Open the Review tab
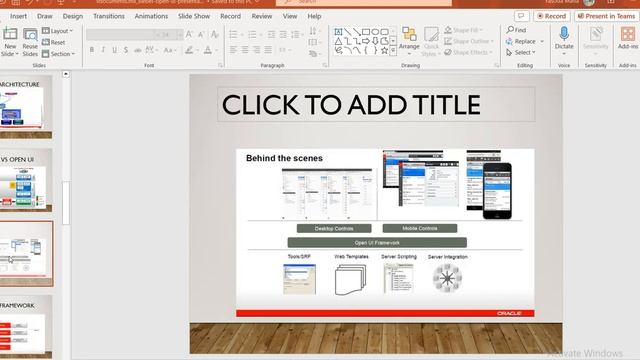Image resolution: width=640 pixels, height=360 pixels. [x=262, y=16]
